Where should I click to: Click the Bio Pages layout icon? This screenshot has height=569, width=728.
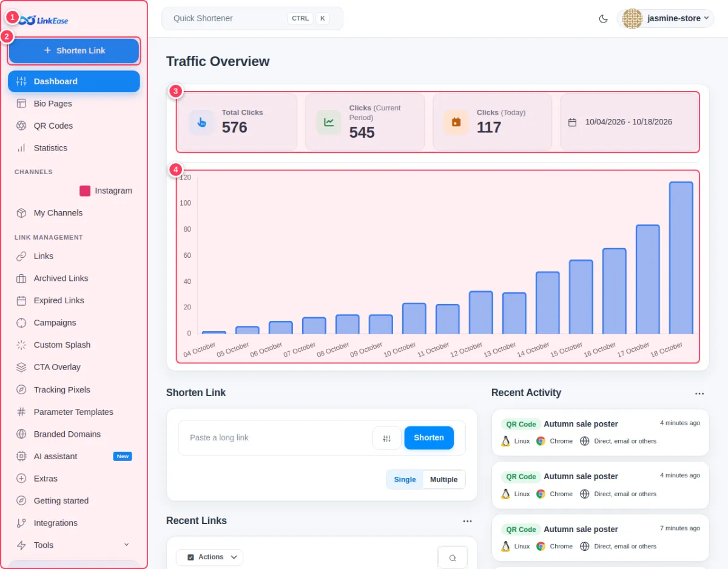pos(21,104)
